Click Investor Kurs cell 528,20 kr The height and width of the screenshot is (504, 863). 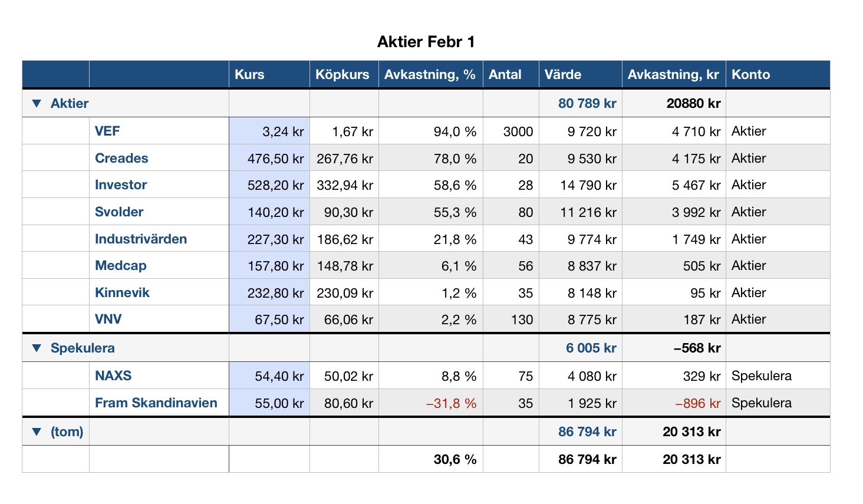(269, 185)
